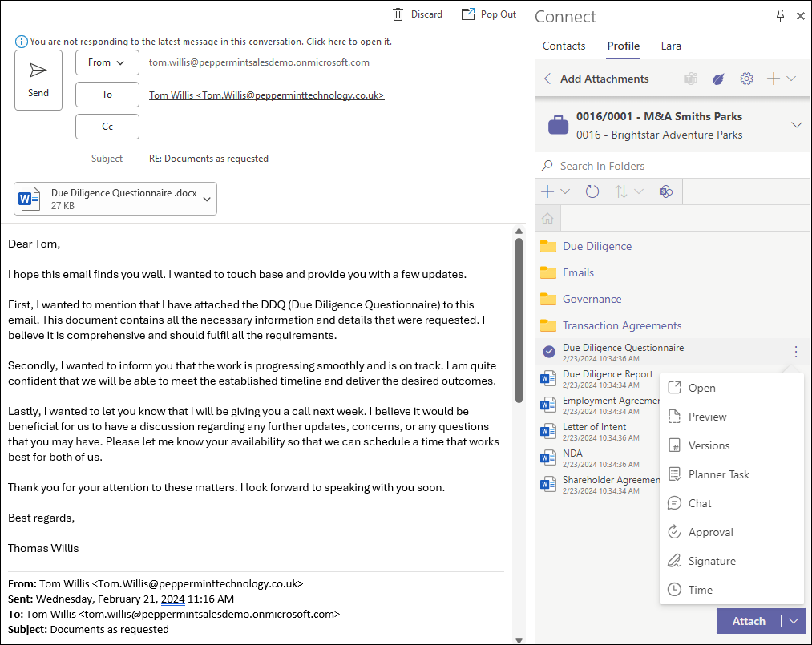Choose Planner Task from the context menu
This screenshot has width=812, height=645.
[732, 474]
